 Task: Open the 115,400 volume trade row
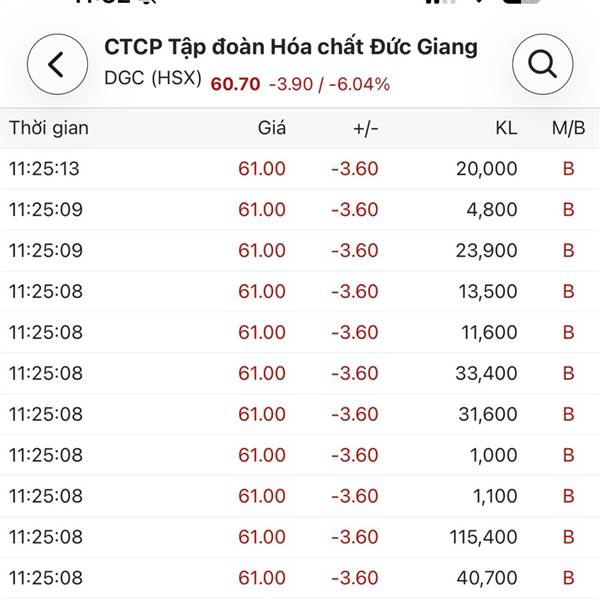pyautogui.click(x=300, y=538)
